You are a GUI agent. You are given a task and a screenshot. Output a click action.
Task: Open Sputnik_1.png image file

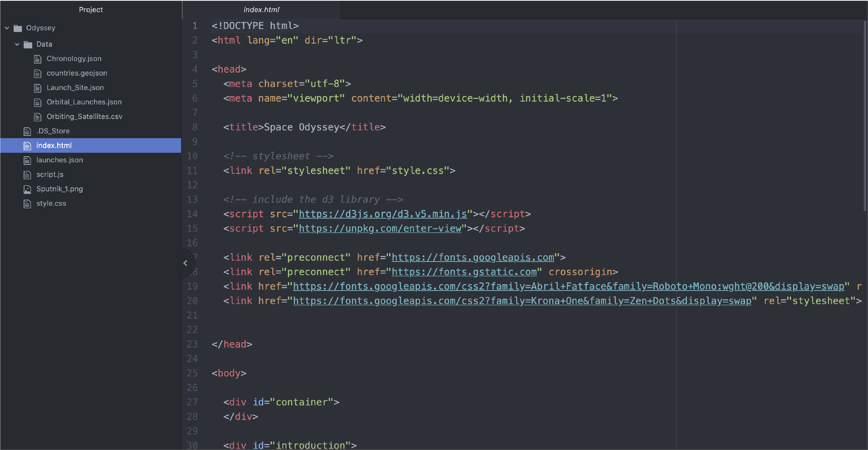60,189
